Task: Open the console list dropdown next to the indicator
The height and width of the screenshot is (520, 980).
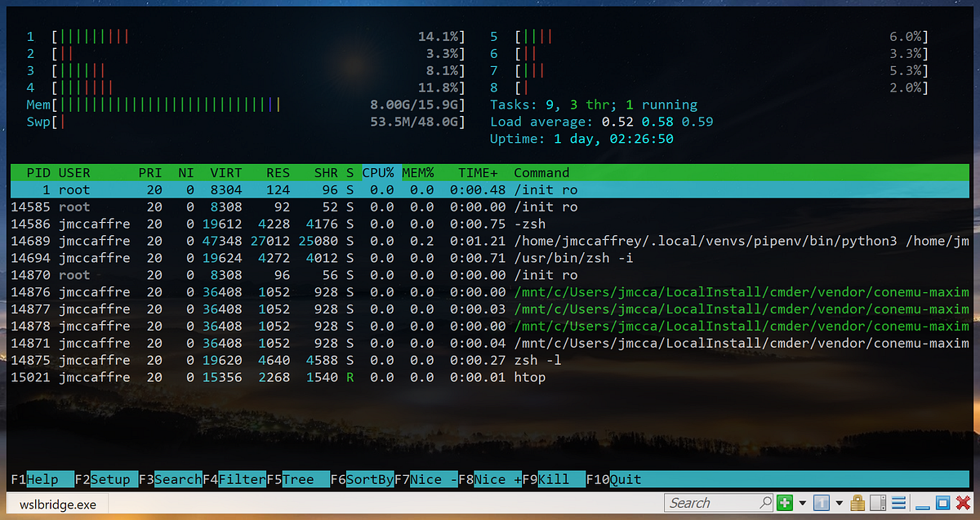Action: [839, 503]
